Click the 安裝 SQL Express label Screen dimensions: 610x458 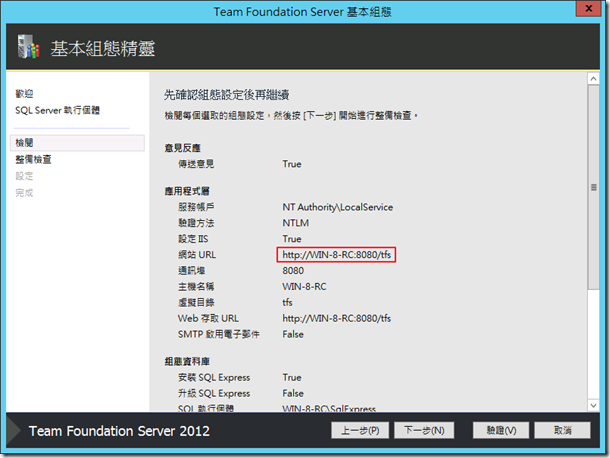(214, 377)
